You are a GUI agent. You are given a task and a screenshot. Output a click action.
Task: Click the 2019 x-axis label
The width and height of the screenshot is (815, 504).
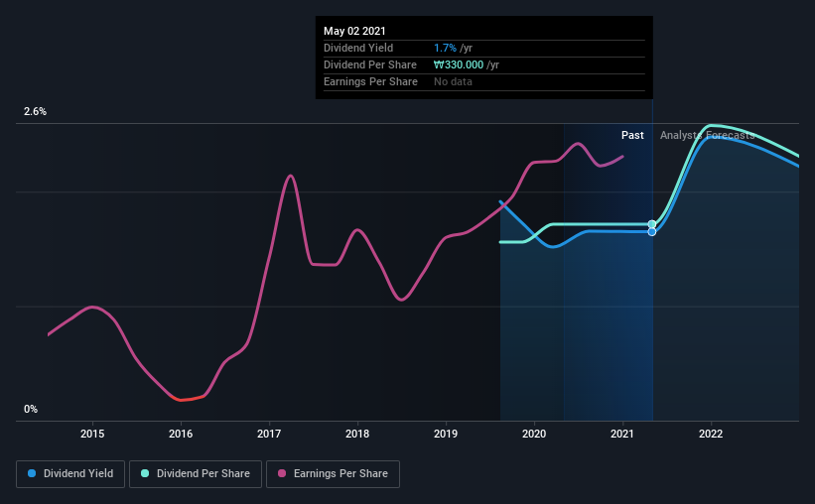(x=446, y=434)
